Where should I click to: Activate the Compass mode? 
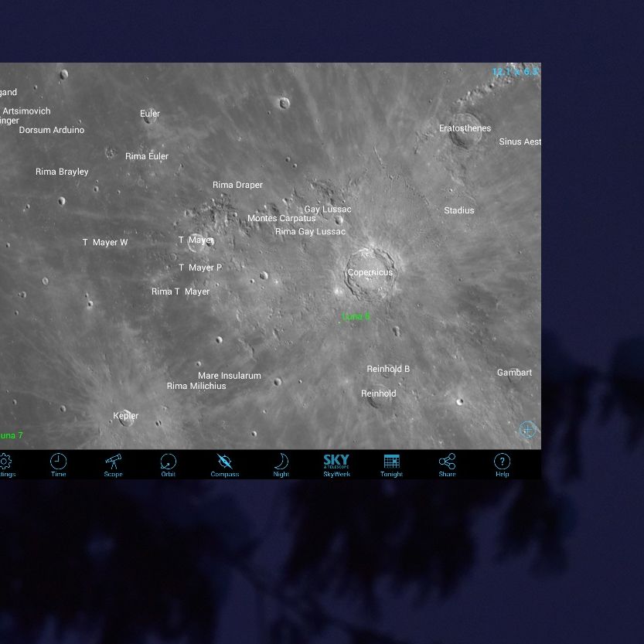click(x=225, y=465)
